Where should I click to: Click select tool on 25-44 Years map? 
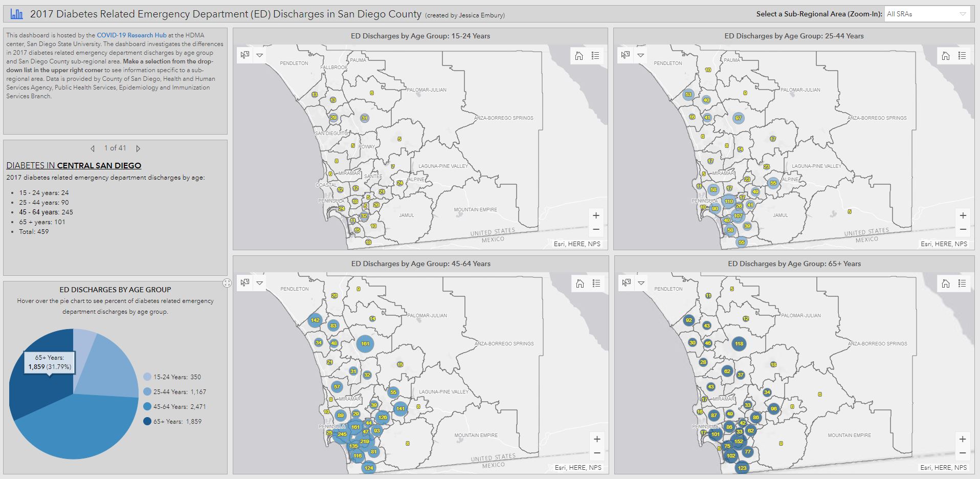(626, 55)
